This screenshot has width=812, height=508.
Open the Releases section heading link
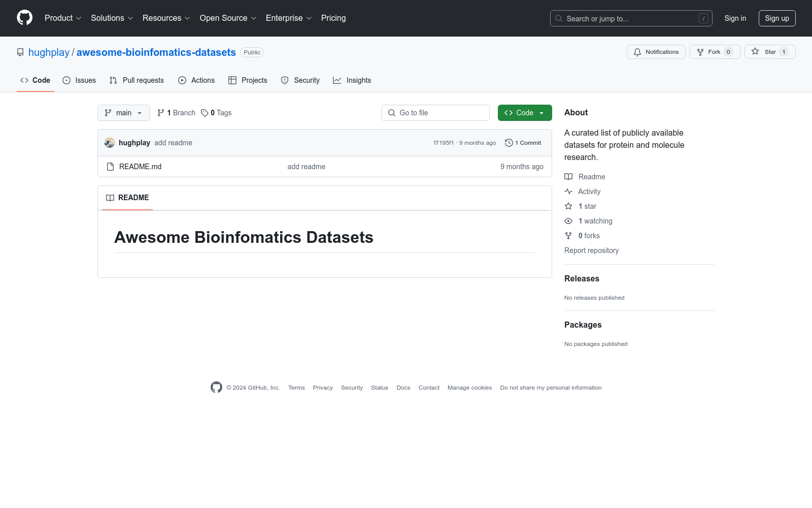point(582,278)
